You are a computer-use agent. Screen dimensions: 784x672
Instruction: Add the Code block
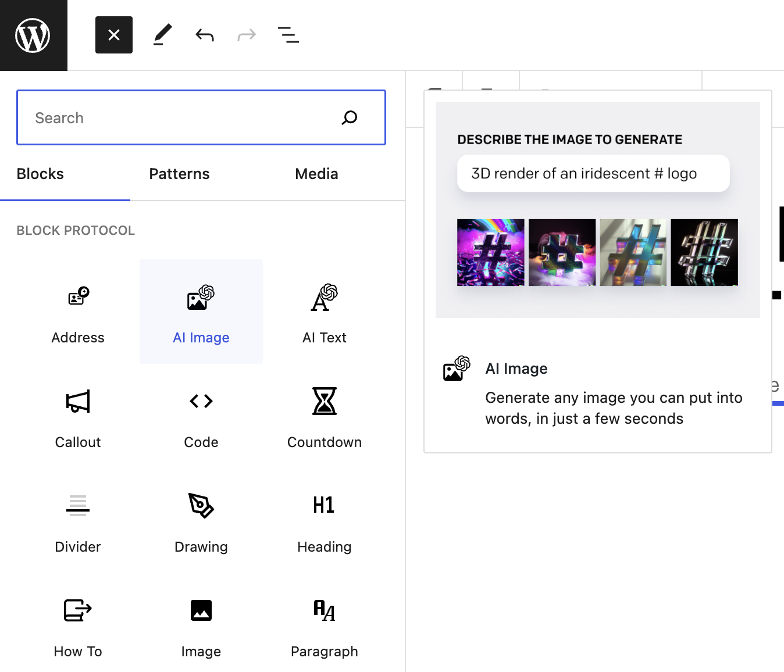pyautogui.click(x=201, y=417)
